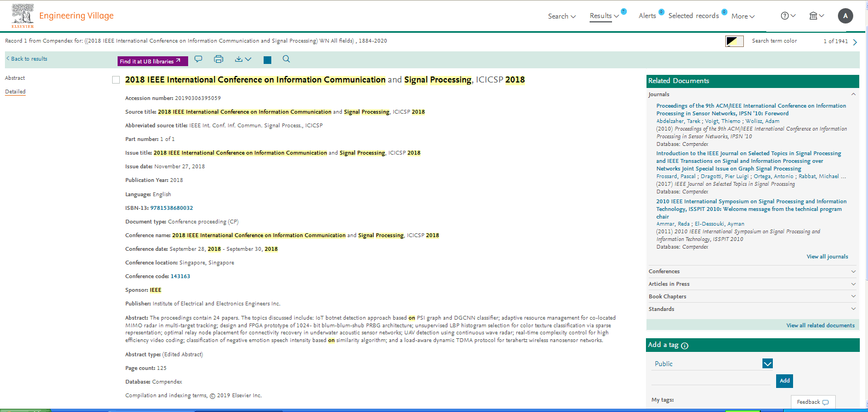
Task: Click author Abdelzaher, Tarek
Action: 678,121
